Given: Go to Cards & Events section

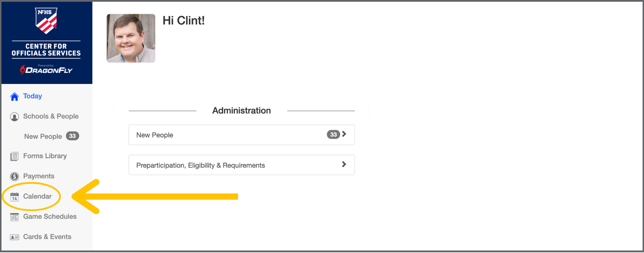Looking at the screenshot, I should pos(47,237).
